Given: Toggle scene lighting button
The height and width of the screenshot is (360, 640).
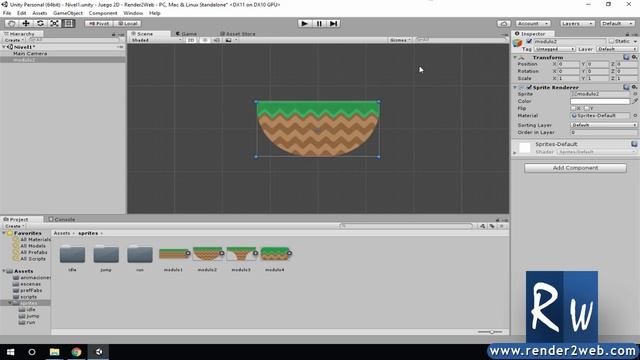Looking at the screenshot, I should [x=205, y=40].
